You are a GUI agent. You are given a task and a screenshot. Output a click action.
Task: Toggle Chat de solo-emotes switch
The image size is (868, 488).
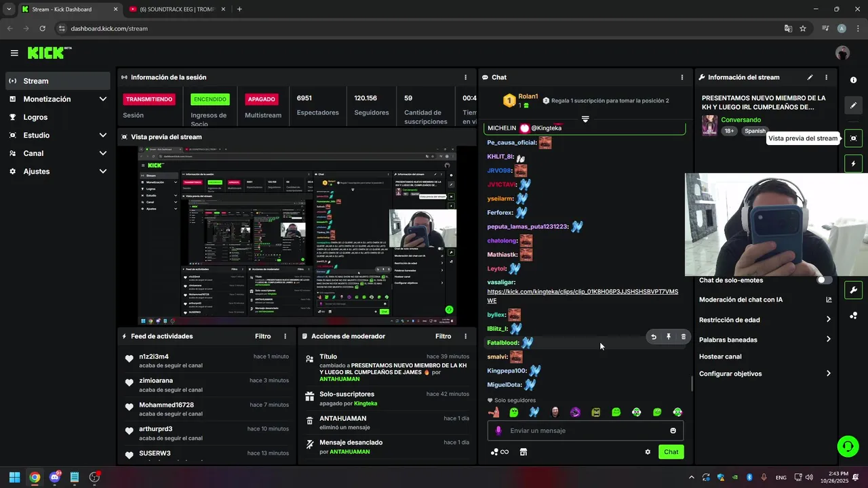[x=825, y=280]
